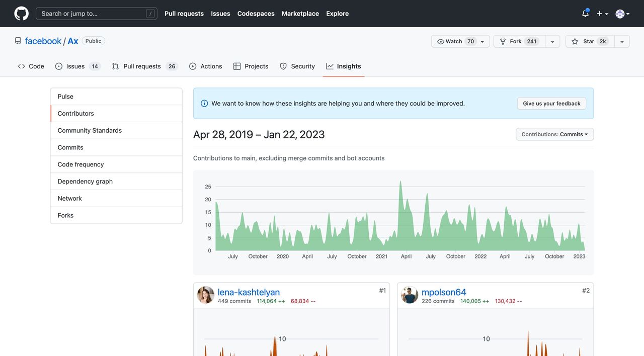The height and width of the screenshot is (356, 644).
Task: Click the GitHub logo icon
Action: tap(21, 14)
